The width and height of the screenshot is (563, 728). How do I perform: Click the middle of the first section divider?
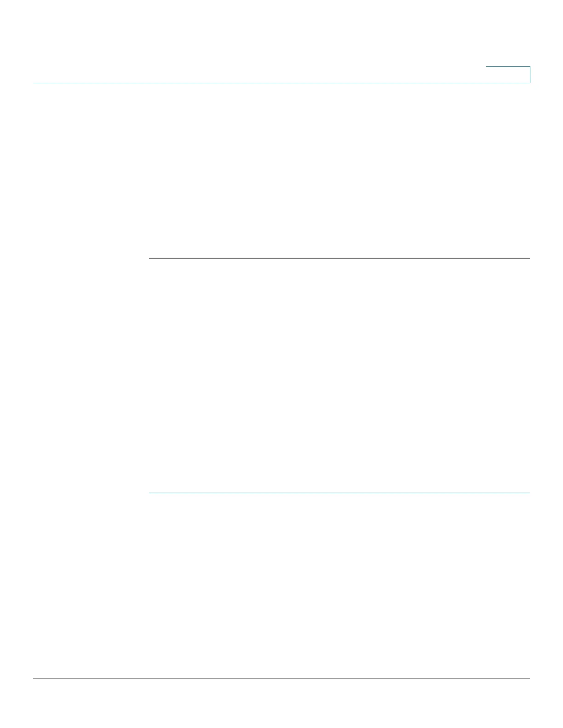[339, 259]
